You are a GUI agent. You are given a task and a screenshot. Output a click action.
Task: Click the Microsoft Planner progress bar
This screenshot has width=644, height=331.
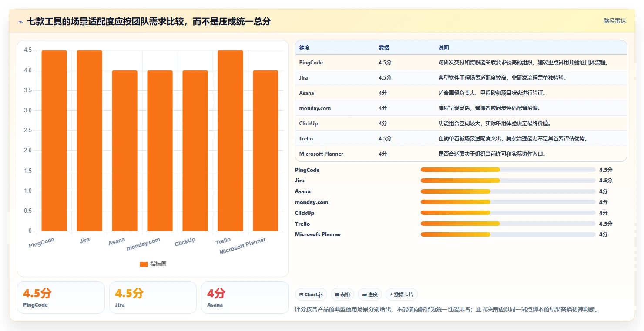(508, 234)
